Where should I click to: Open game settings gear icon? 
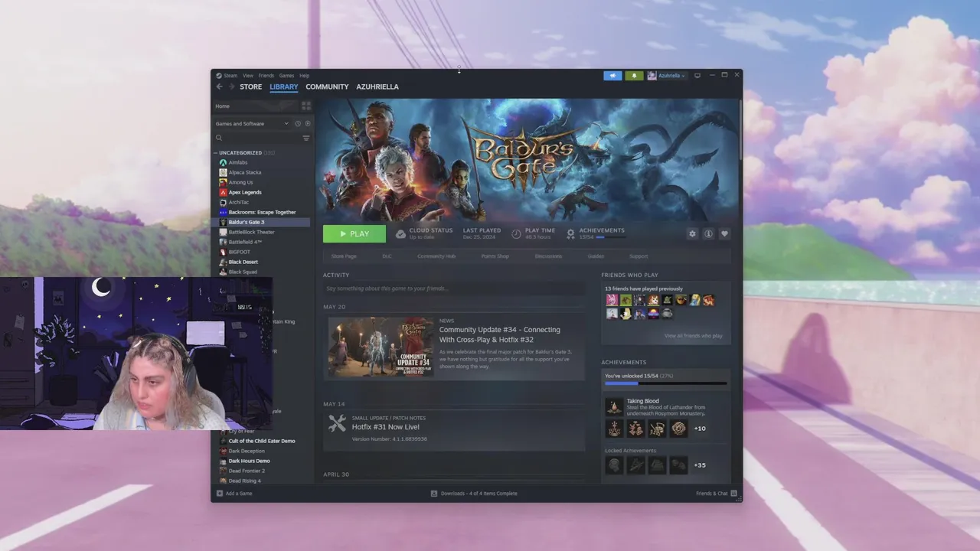pos(692,234)
